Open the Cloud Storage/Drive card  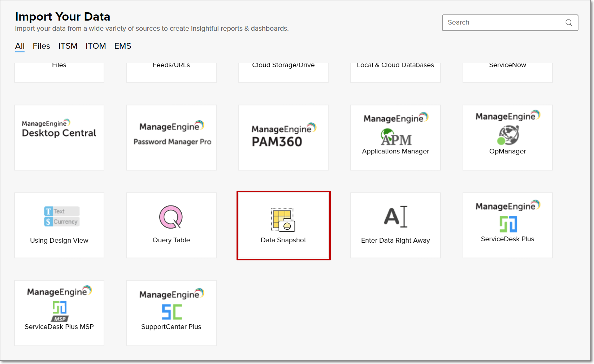click(x=283, y=73)
